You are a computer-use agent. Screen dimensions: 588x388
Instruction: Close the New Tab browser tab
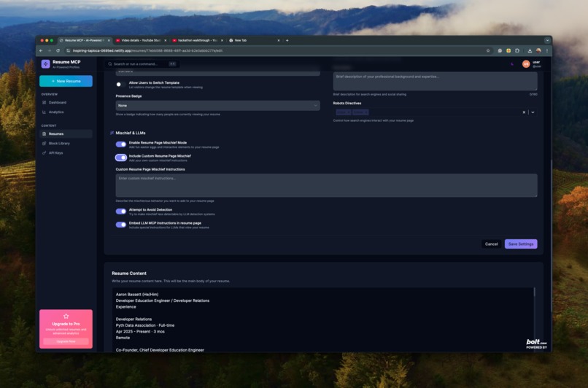(x=278, y=41)
